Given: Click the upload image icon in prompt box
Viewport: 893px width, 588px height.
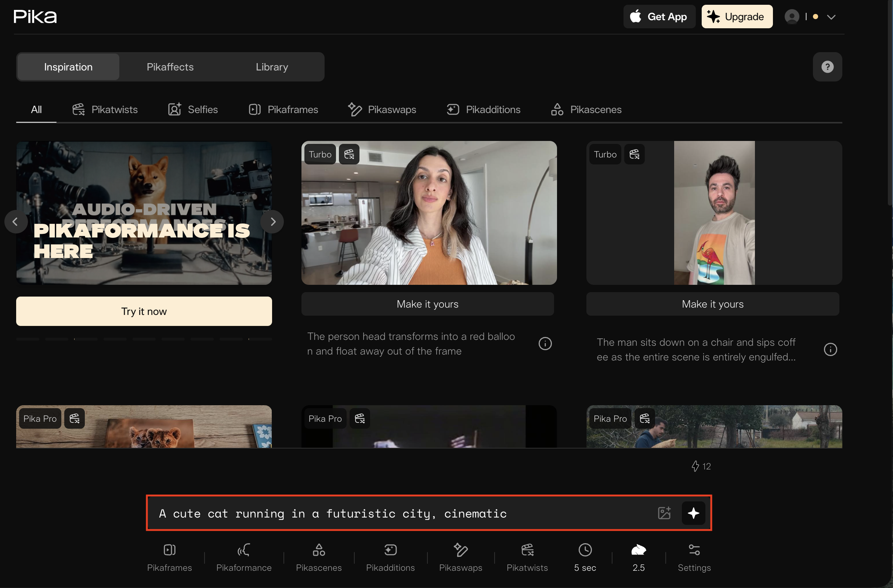Looking at the screenshot, I should point(664,513).
